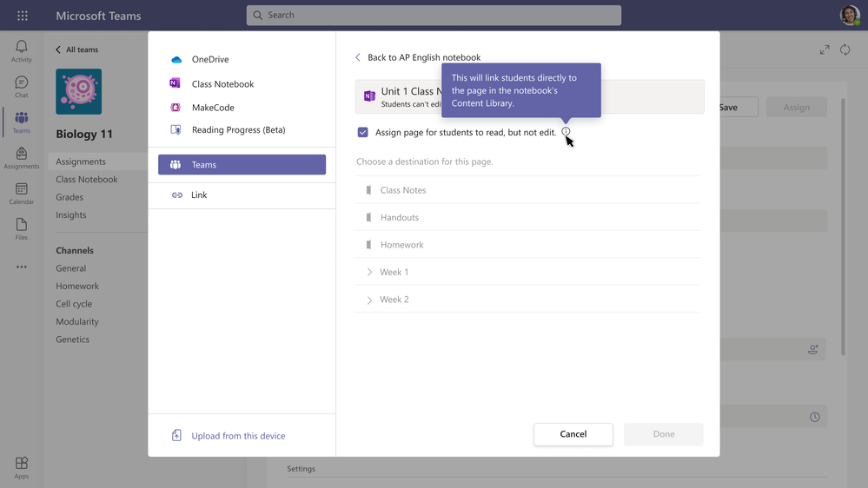Click the Done button

[x=664, y=434]
